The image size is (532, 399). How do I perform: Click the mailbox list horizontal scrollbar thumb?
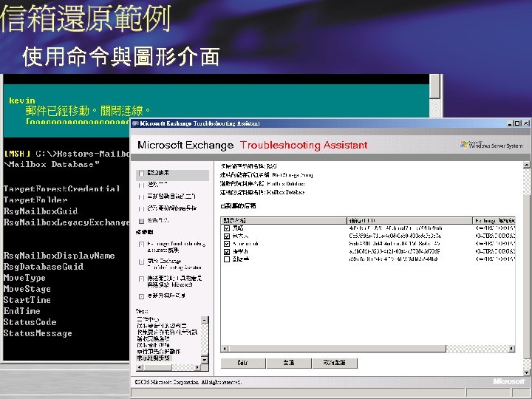coord(337,349)
